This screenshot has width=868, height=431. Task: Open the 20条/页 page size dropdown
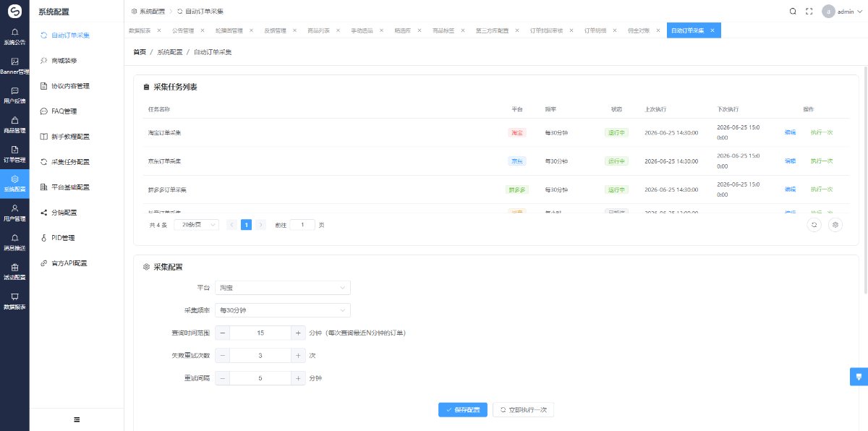(196, 225)
